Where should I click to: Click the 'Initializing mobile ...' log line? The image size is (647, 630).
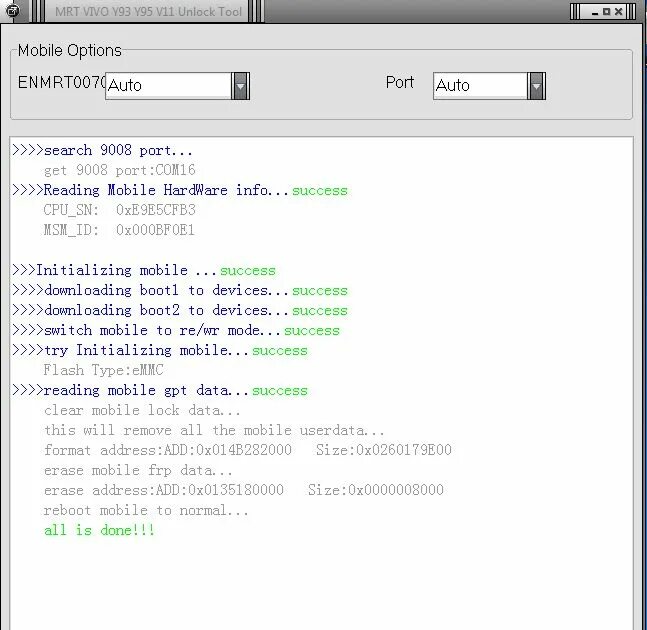144,270
